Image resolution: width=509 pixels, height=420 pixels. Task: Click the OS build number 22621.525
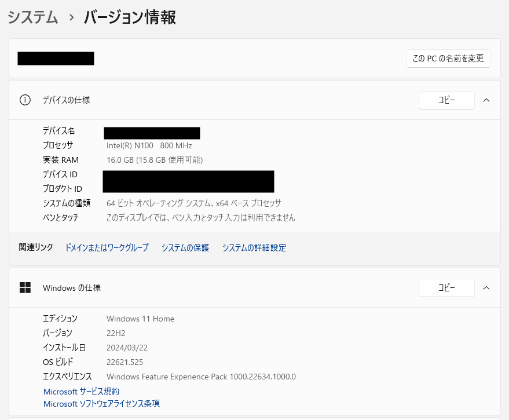point(124,362)
